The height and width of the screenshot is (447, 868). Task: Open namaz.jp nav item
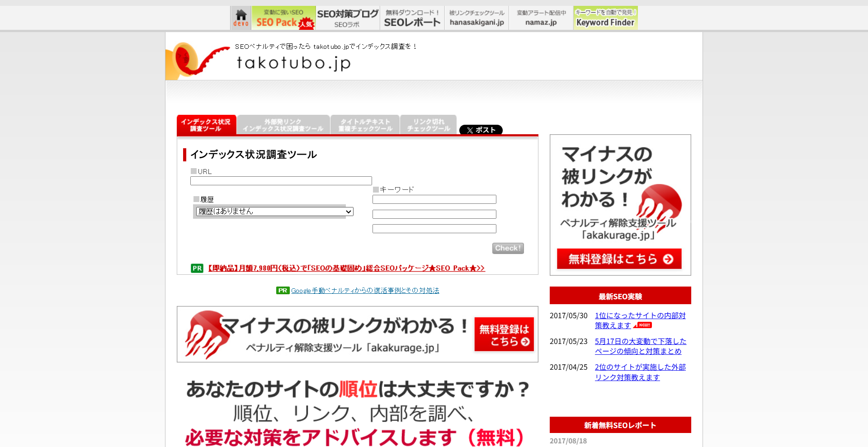click(x=541, y=18)
